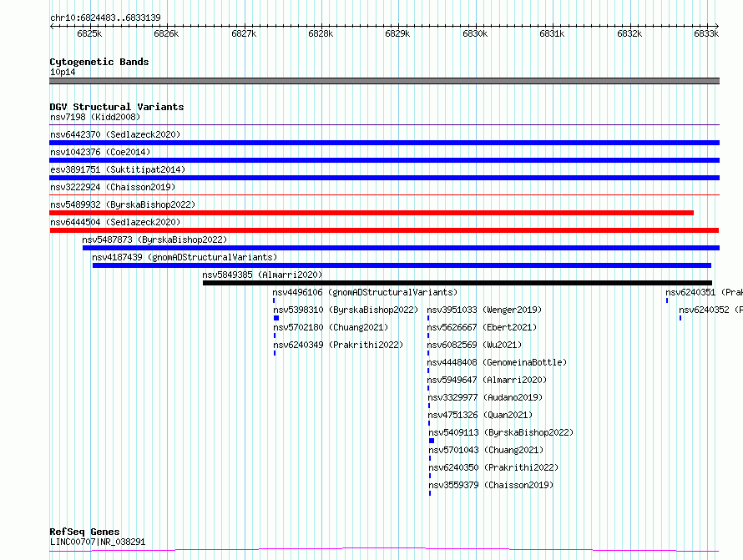
Task: Open the nsv5701043 (Chuang2021) label
Action: tap(486, 450)
